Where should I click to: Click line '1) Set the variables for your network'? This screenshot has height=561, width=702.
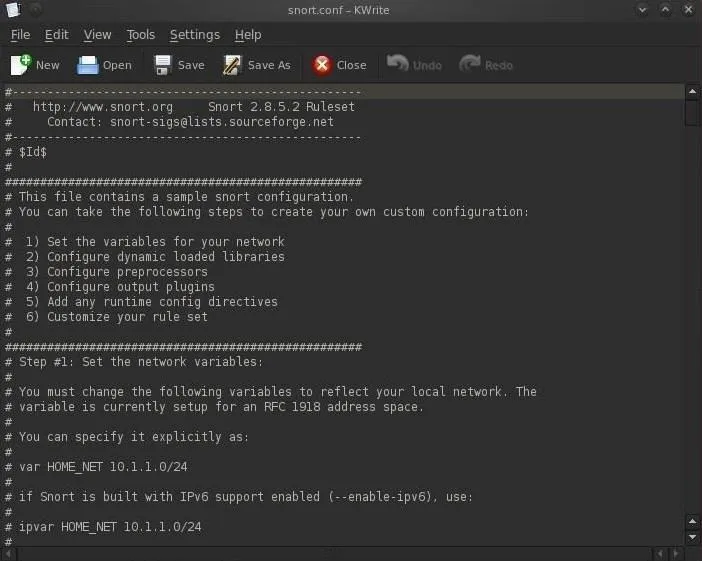[x=145, y=242]
